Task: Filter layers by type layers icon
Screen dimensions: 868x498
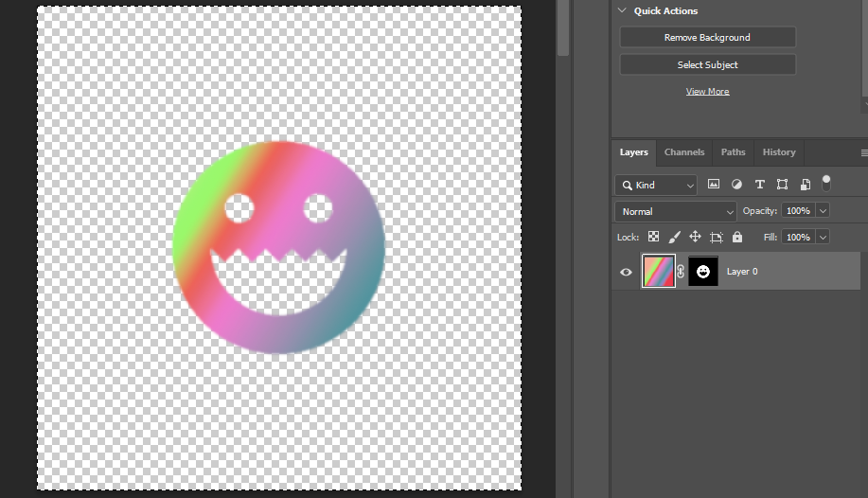Action: pos(759,185)
